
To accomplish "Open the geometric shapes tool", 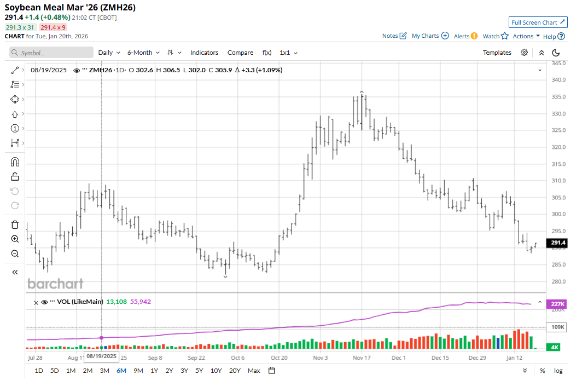I will (x=15, y=99).
